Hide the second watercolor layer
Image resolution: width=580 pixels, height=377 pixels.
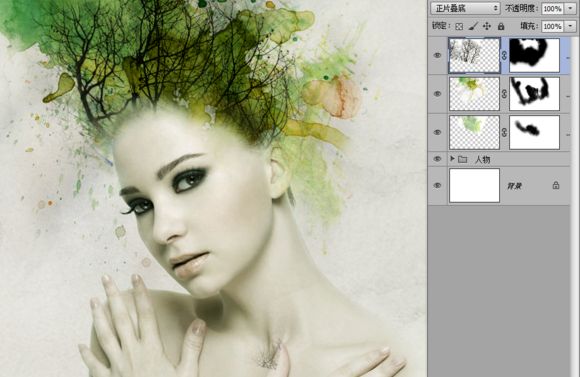point(438,94)
